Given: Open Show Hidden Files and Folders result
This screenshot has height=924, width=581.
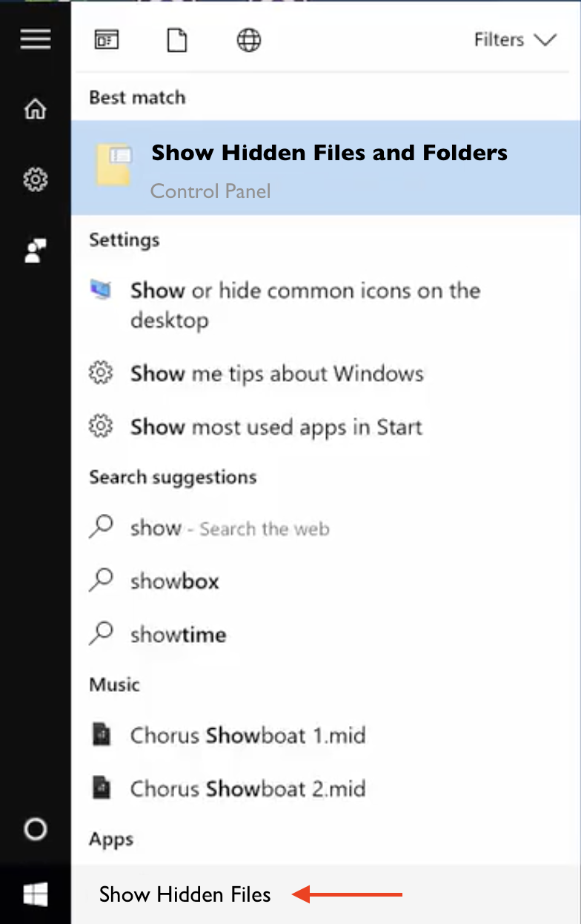Looking at the screenshot, I should pos(325,168).
